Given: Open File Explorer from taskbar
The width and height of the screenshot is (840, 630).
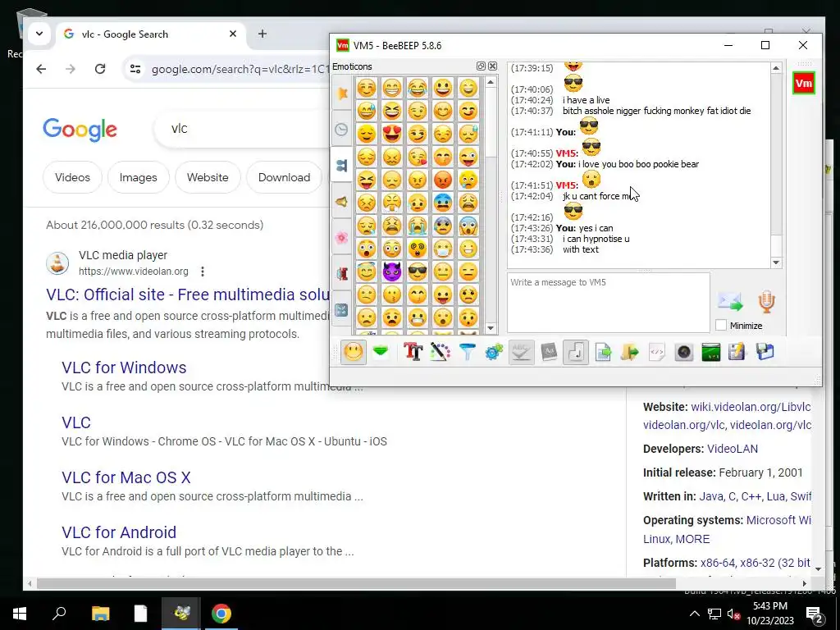Looking at the screenshot, I should (x=100, y=614).
